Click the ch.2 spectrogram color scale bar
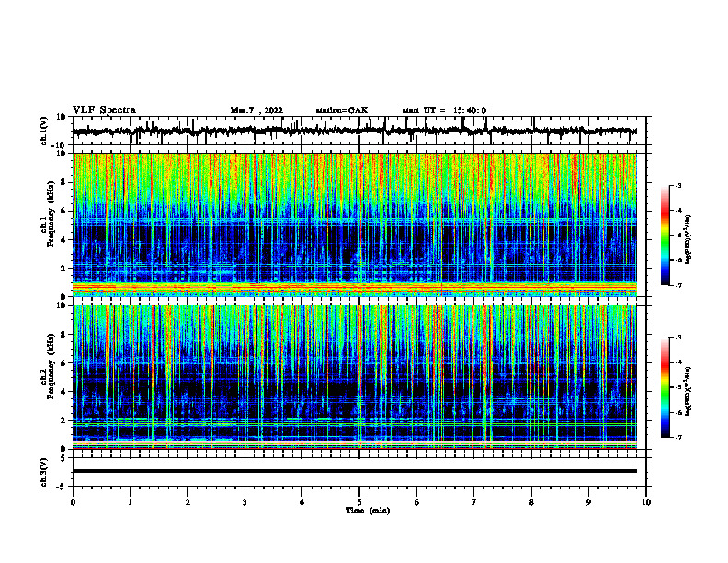The height and width of the screenshot is (563, 728). click(665, 387)
